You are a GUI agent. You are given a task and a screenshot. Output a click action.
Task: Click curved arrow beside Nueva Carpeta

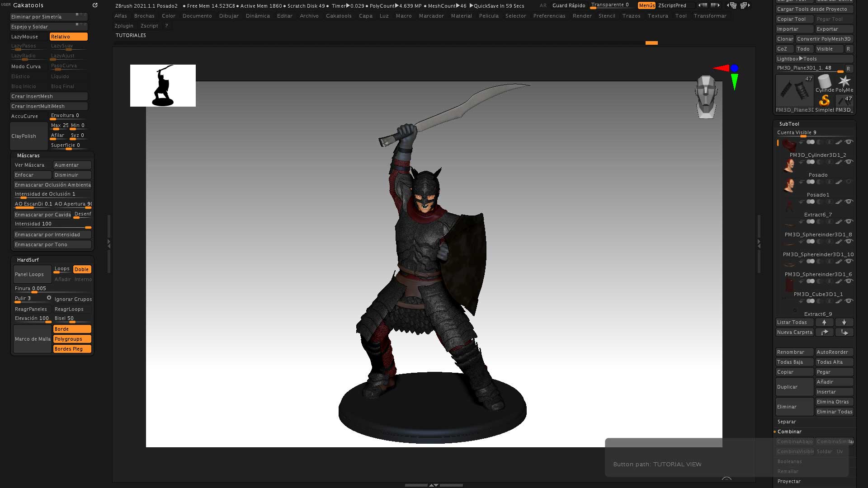pos(824,332)
